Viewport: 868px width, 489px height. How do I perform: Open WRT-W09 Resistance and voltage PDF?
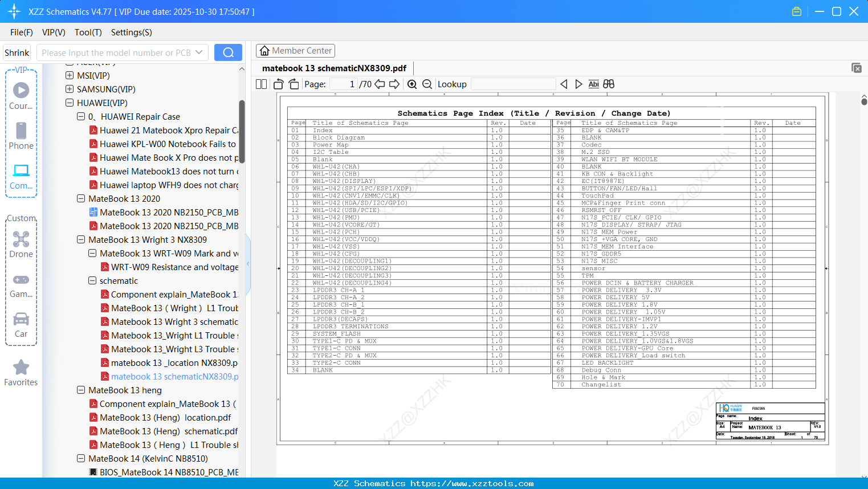(170, 267)
